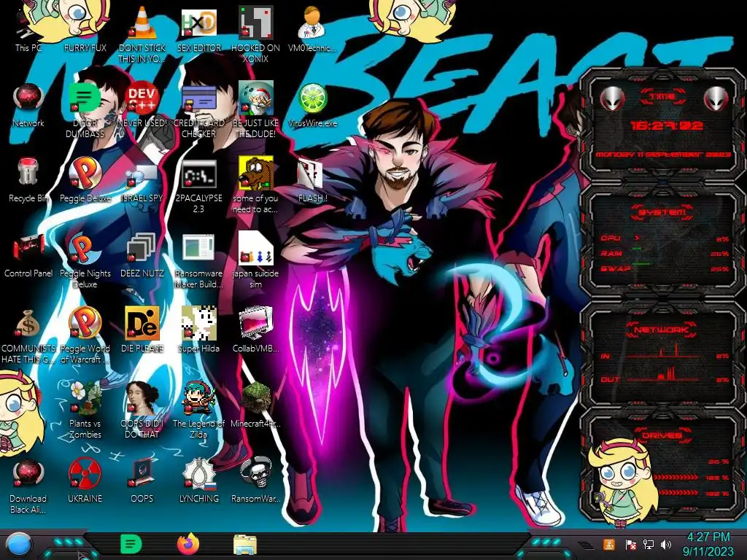Launch Firefox from the taskbar

click(x=188, y=544)
